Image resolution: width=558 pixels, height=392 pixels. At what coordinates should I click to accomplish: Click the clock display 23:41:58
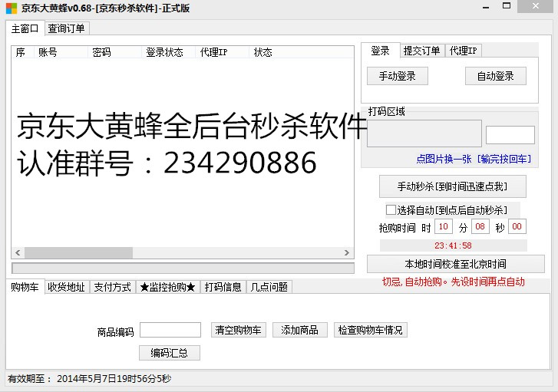(x=453, y=245)
